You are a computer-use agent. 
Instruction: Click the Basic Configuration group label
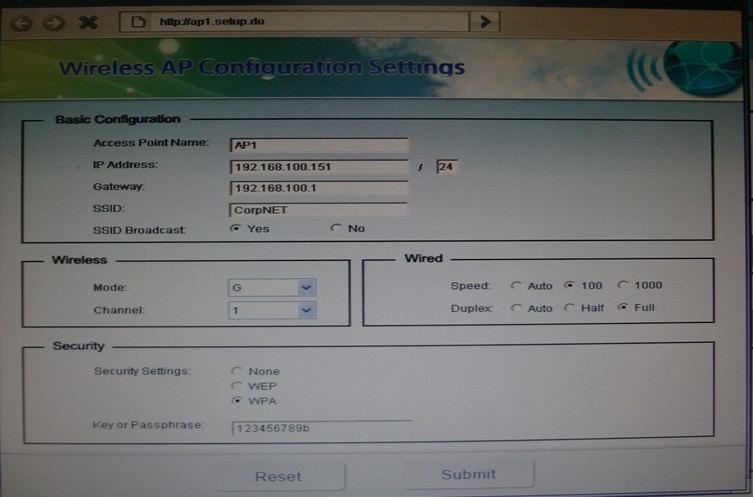tap(118, 119)
